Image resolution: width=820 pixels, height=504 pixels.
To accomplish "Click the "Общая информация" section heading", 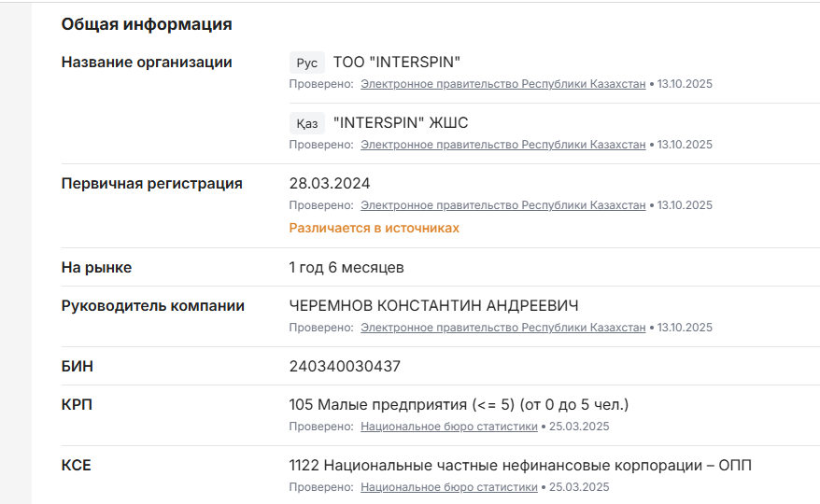I will (147, 24).
